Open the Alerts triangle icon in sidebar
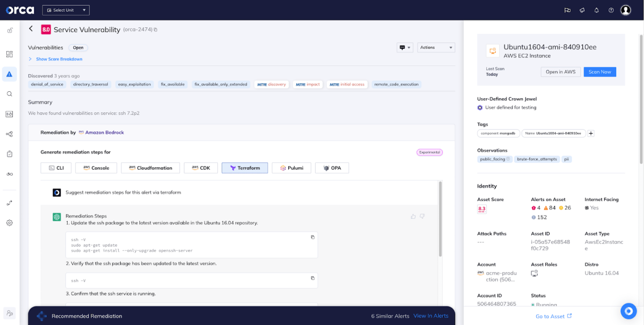 coord(9,75)
